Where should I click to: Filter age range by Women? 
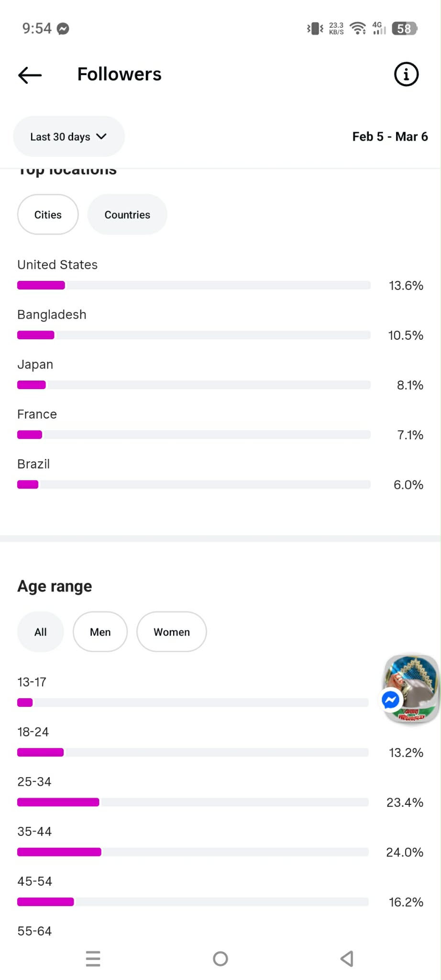(x=171, y=632)
